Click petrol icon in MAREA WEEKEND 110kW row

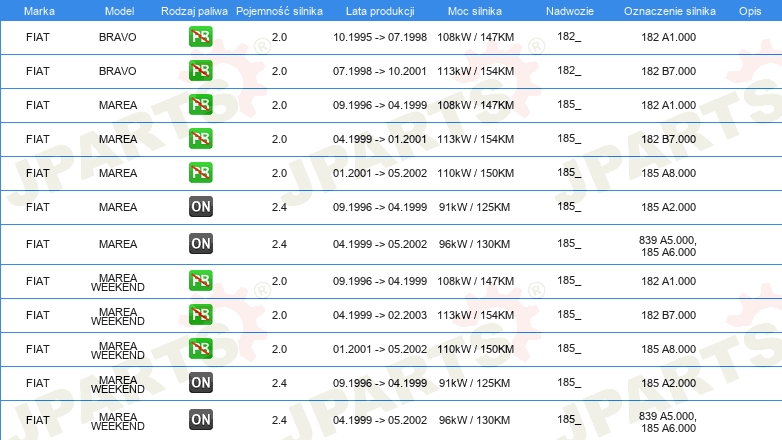200,348
